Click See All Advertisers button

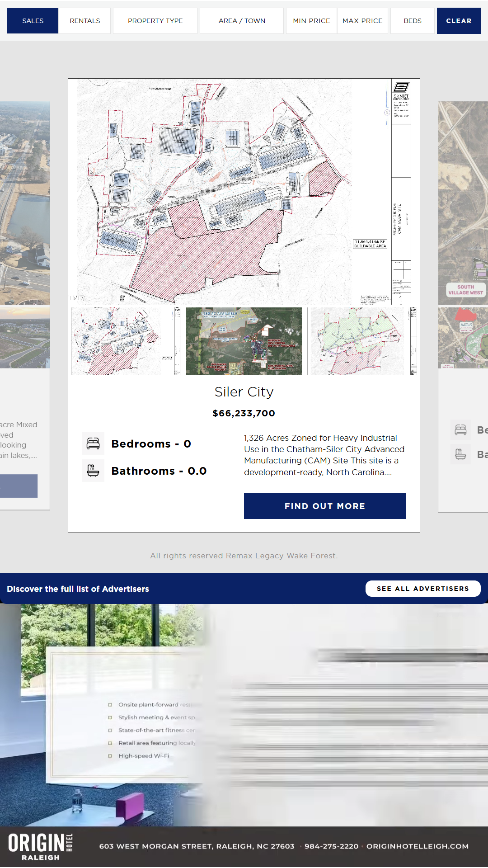click(422, 589)
